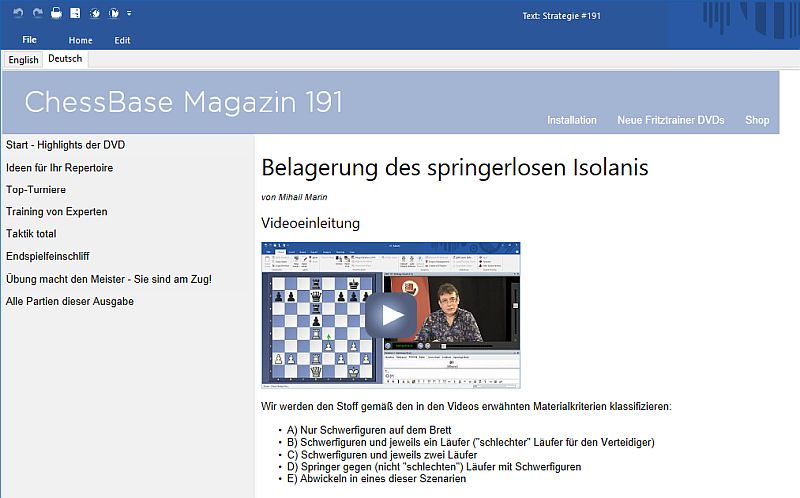The image size is (800, 498).
Task: Go to Neue Fritztrainer DVDs
Action: click(670, 120)
